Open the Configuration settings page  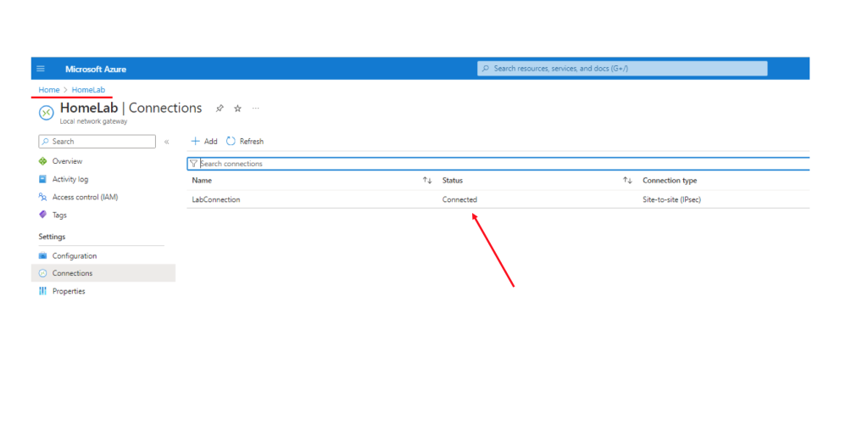[74, 255]
